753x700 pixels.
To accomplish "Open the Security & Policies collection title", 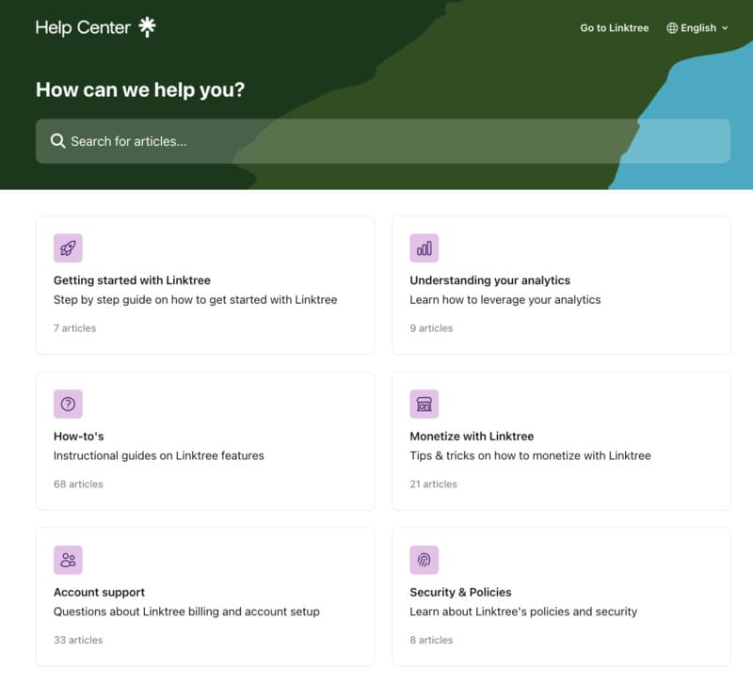I will coord(460,592).
